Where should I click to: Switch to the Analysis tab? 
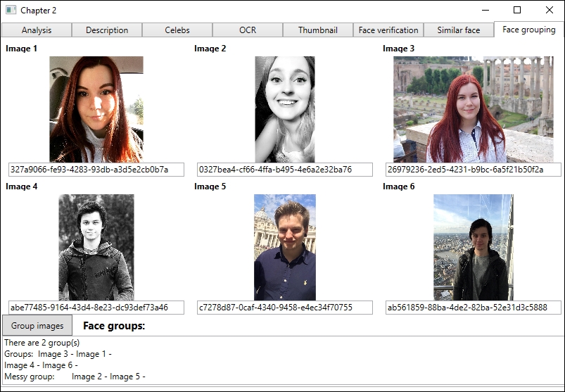pos(37,30)
